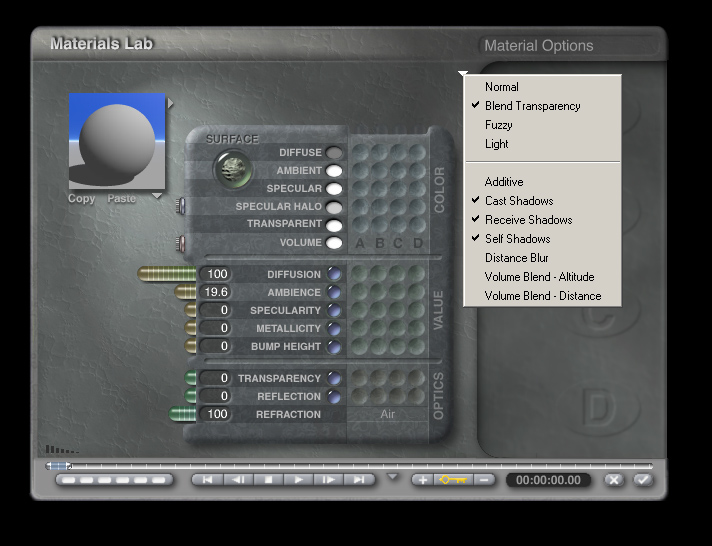712x546 pixels.
Task: Set Diffuse row column A component dot
Action: (360, 152)
